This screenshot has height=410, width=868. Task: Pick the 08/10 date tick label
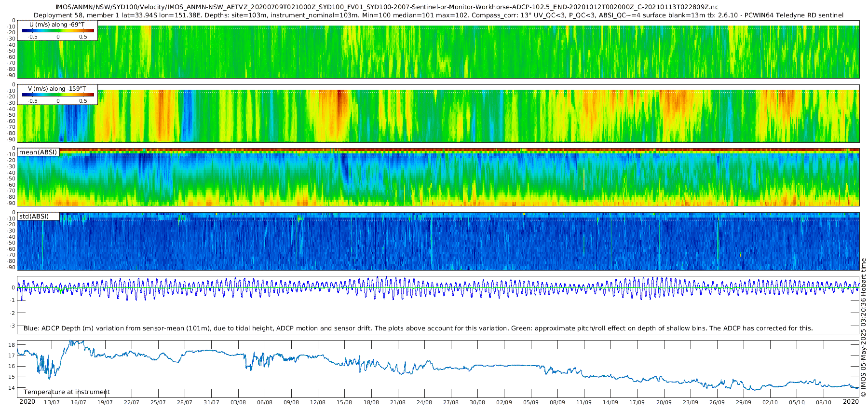pyautogui.click(x=823, y=402)
